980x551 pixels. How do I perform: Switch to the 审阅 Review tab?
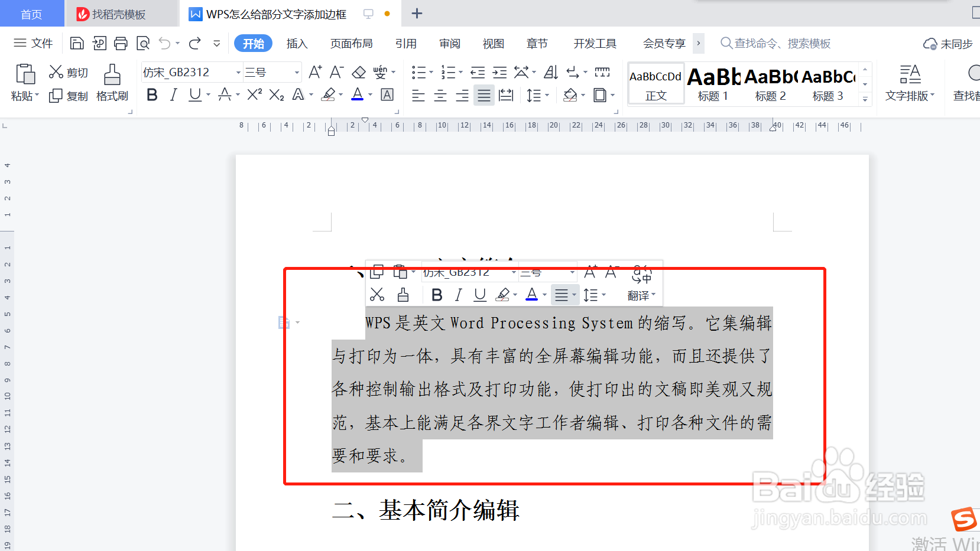450,44
